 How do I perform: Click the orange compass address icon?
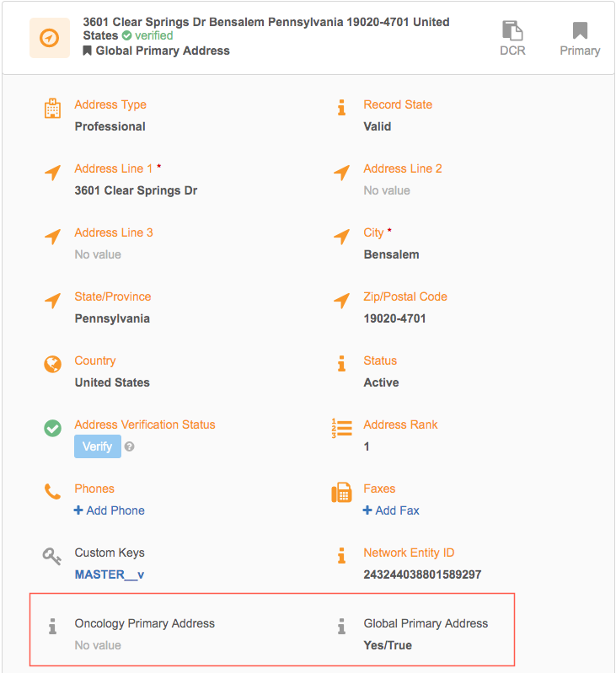click(x=50, y=38)
